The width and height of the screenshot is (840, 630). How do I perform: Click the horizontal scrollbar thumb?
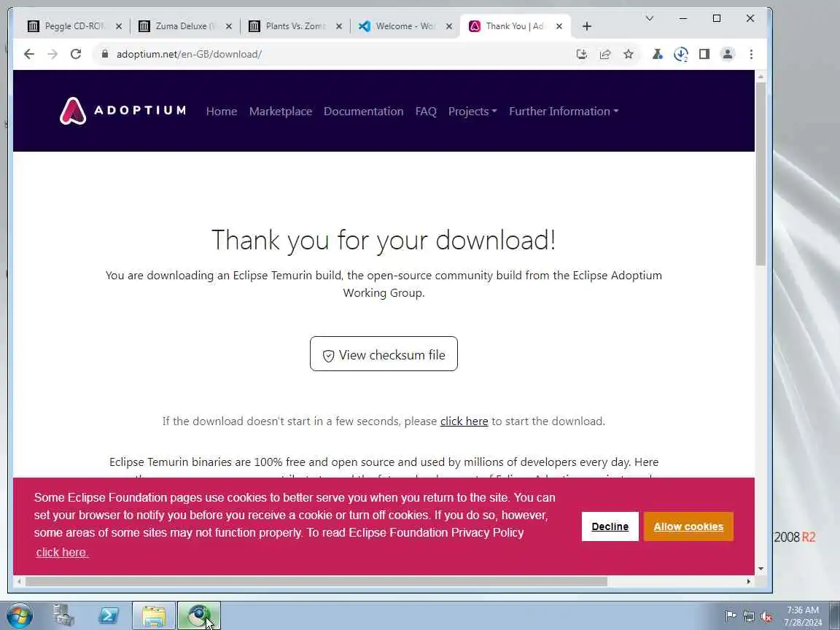coord(316,581)
